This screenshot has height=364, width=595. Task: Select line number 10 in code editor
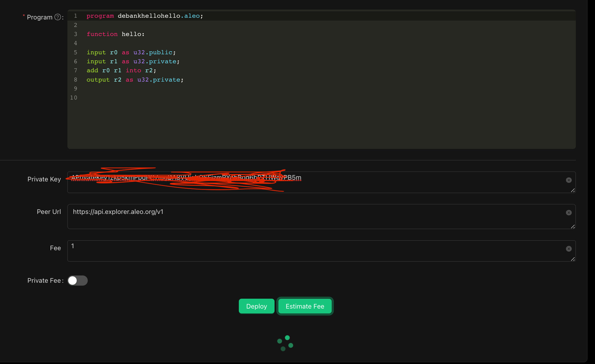(74, 98)
